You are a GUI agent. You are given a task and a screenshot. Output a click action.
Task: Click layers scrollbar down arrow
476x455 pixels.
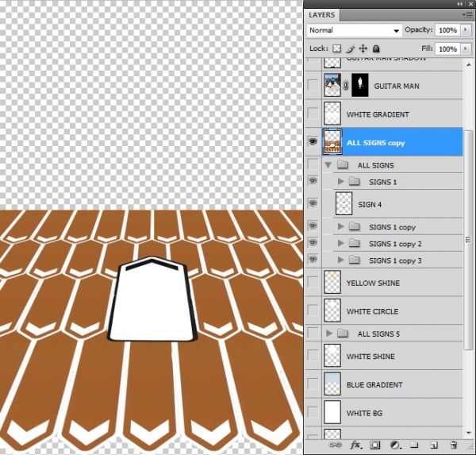coord(468,432)
